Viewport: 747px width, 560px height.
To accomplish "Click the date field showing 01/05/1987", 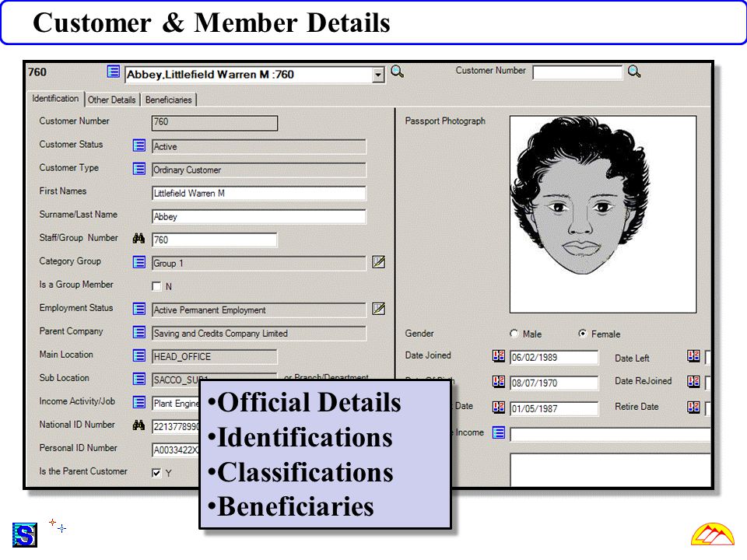I will 554,409.
